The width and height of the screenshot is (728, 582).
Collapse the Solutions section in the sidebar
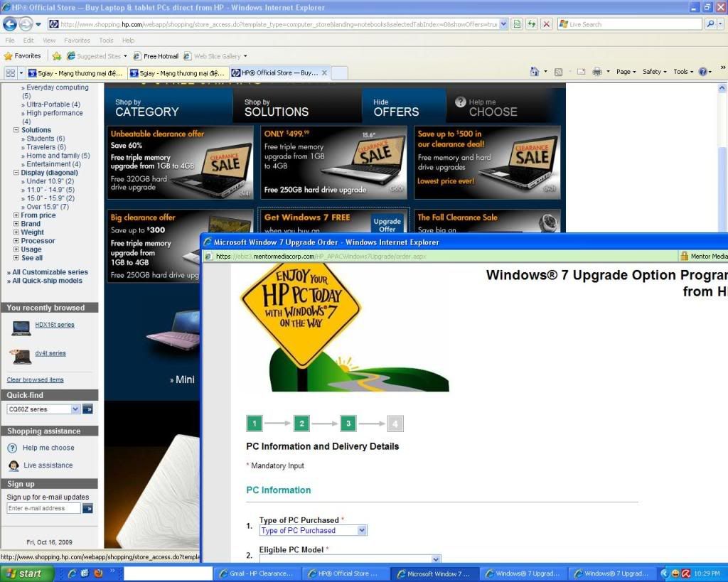click(x=16, y=129)
